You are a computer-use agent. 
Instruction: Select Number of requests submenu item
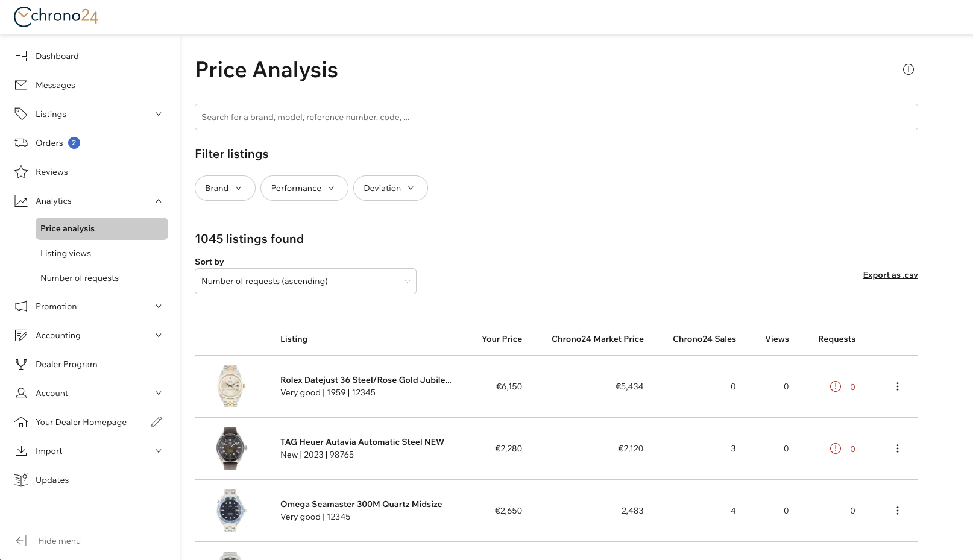pos(80,278)
